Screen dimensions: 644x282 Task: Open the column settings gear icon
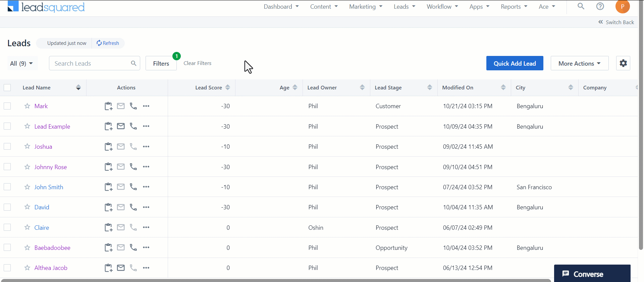(623, 63)
